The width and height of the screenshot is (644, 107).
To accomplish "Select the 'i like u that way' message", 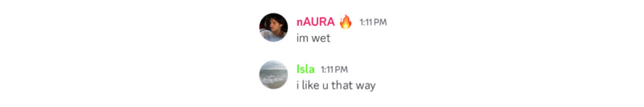I will (x=336, y=85).
